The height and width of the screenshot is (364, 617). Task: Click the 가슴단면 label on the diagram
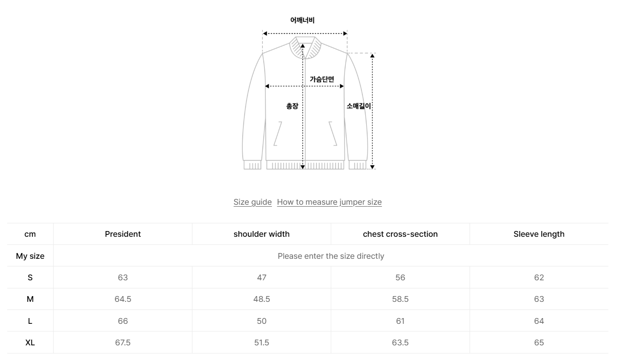pyautogui.click(x=322, y=79)
